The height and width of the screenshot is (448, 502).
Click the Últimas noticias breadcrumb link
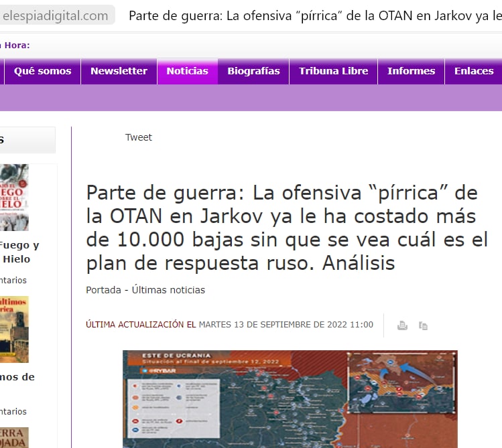(168, 290)
